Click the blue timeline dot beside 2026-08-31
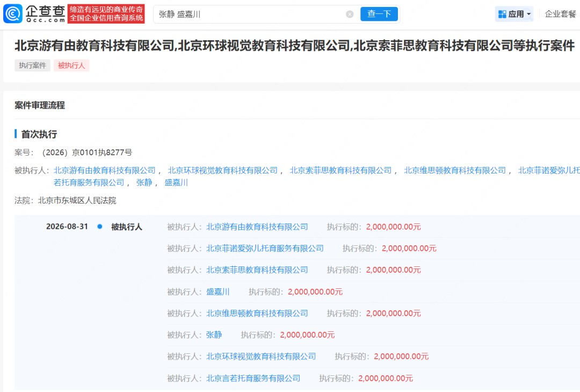This screenshot has width=580, height=392. coord(99,226)
